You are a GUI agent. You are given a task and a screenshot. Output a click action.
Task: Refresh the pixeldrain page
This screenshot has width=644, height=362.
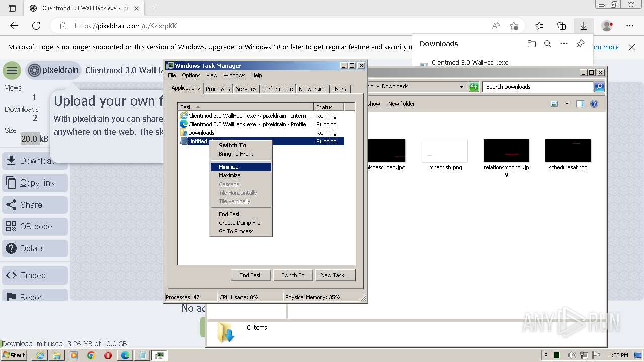click(x=36, y=26)
